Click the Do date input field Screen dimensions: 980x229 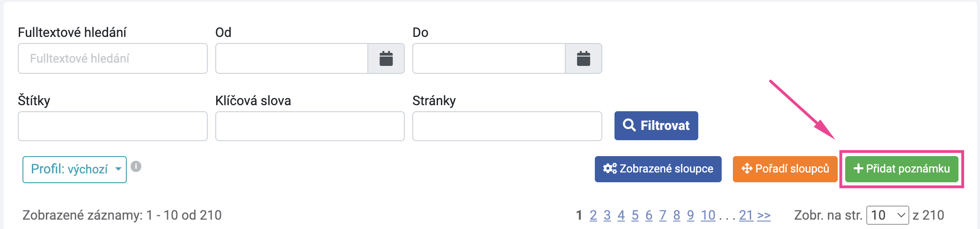[489, 58]
